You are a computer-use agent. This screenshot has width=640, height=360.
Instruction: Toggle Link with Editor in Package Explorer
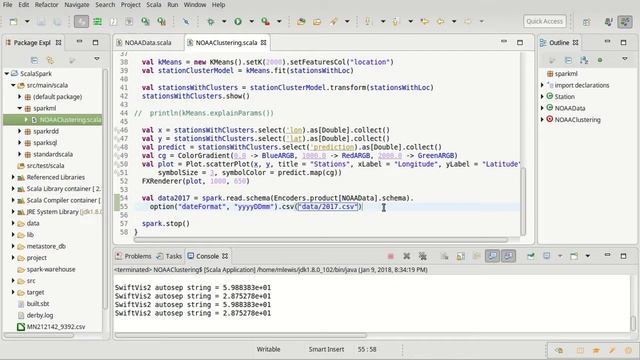pyautogui.click(x=50, y=60)
